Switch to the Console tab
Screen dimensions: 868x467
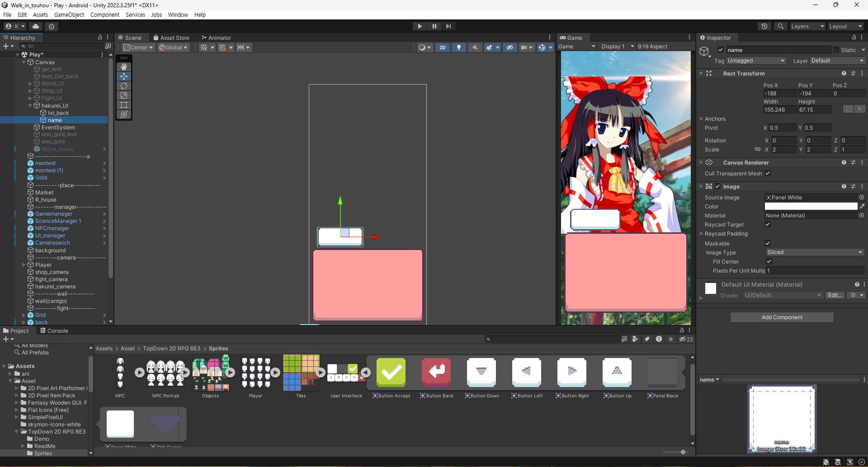click(54, 331)
